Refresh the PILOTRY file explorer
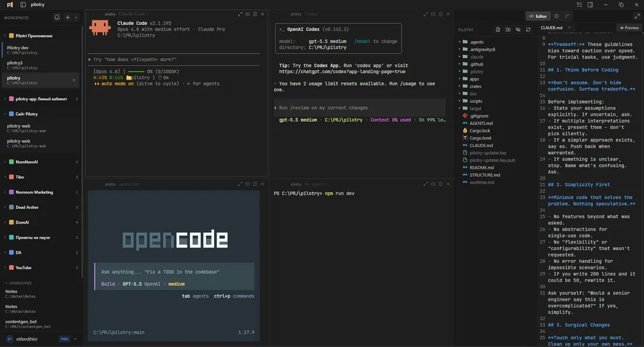This screenshot has width=644, height=347. coord(528,29)
